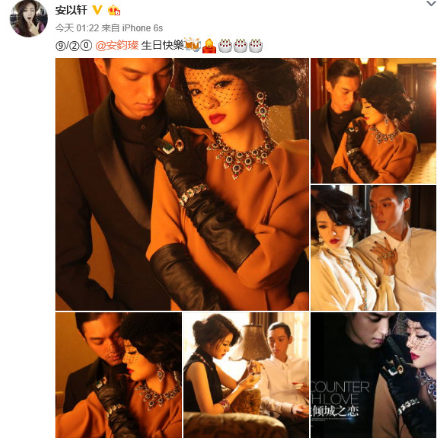Open the post timestamp 今天 01:22
The height and width of the screenshot is (440, 443).
pyautogui.click(x=77, y=28)
